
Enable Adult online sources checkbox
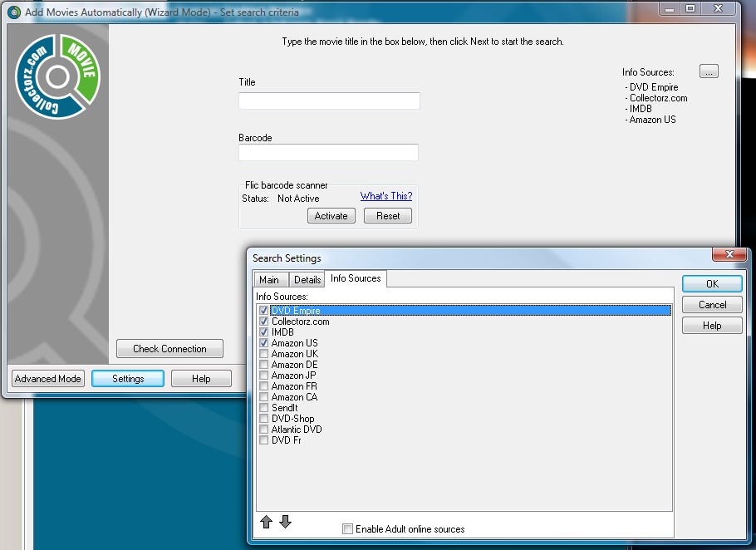click(x=347, y=528)
